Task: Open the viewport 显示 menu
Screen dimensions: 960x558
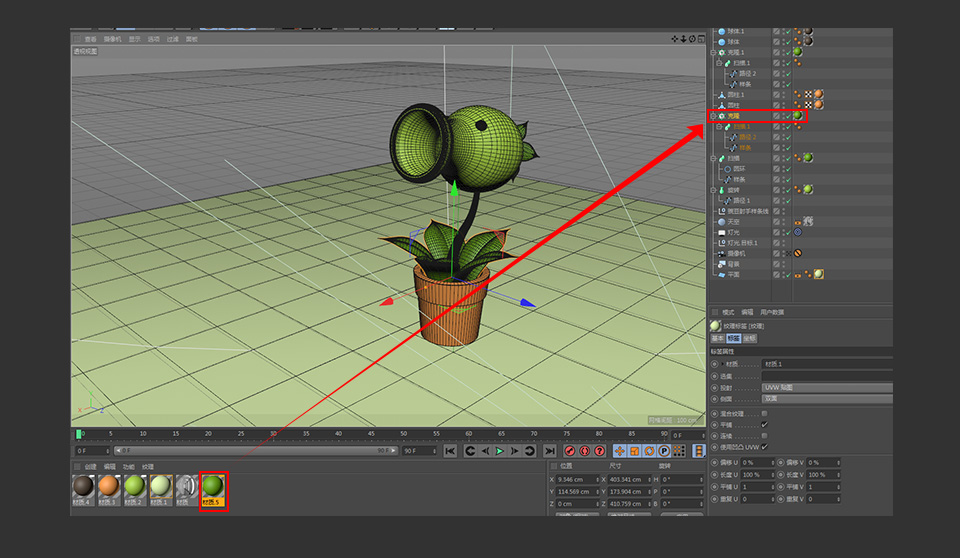Action: click(x=135, y=39)
